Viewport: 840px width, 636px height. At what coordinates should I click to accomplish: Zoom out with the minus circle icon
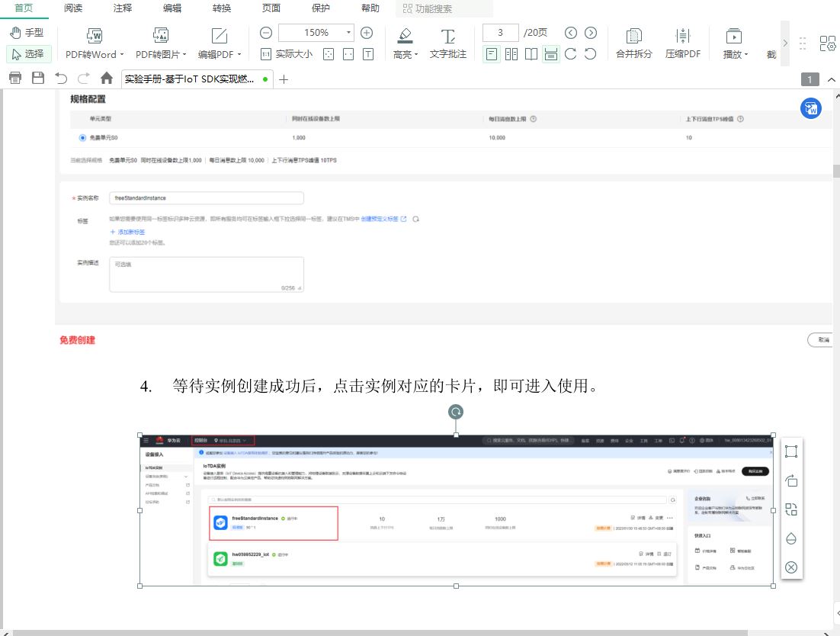(266, 33)
